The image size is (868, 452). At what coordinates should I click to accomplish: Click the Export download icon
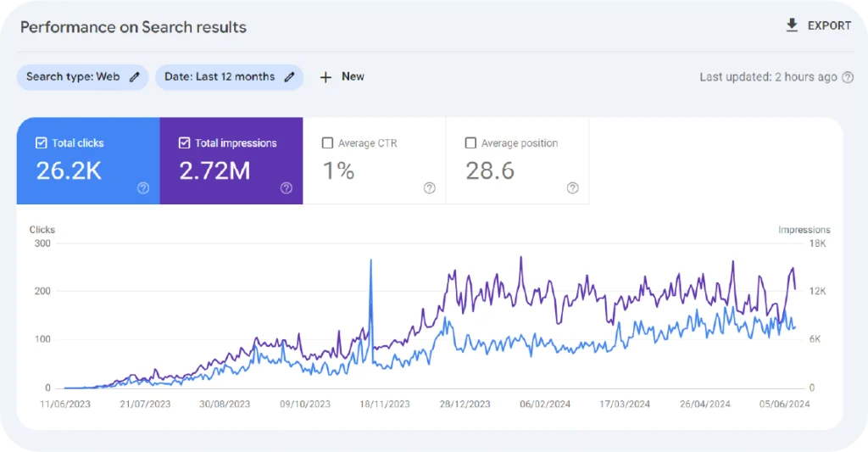[x=792, y=25]
